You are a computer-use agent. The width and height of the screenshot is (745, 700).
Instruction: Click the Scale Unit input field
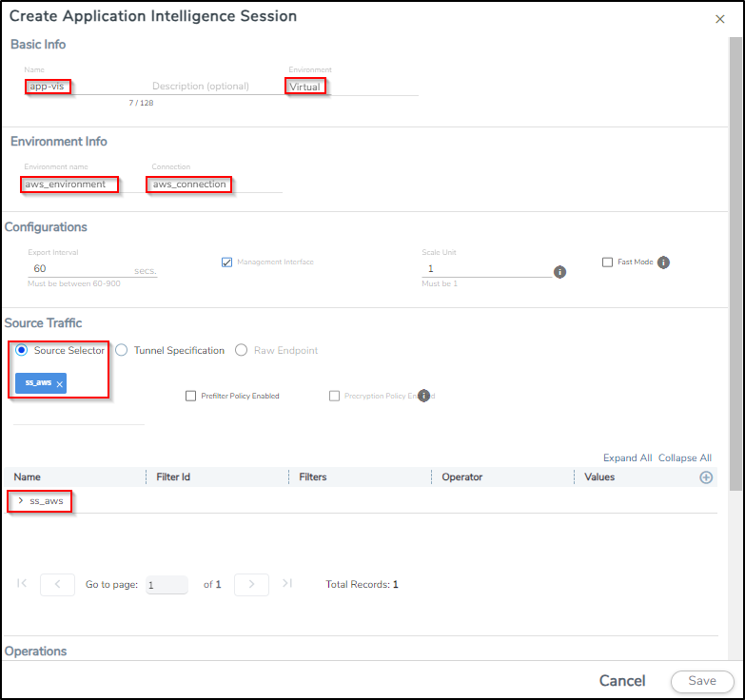[x=486, y=269]
